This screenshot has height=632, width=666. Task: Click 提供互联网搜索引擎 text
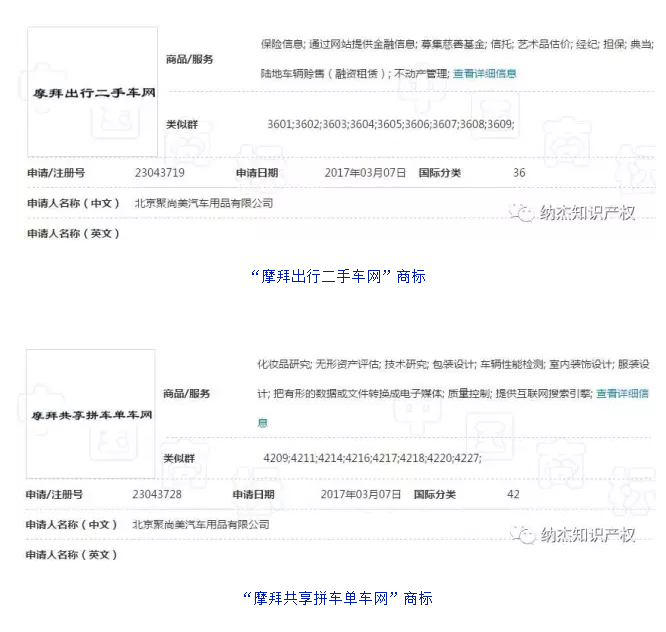tap(544, 393)
